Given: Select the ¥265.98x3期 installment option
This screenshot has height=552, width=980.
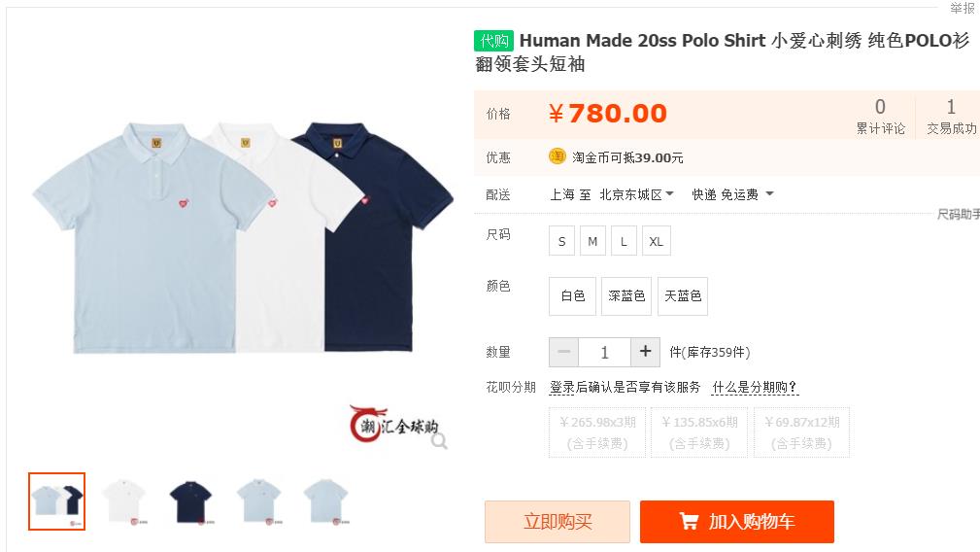Looking at the screenshot, I should click(x=597, y=432).
